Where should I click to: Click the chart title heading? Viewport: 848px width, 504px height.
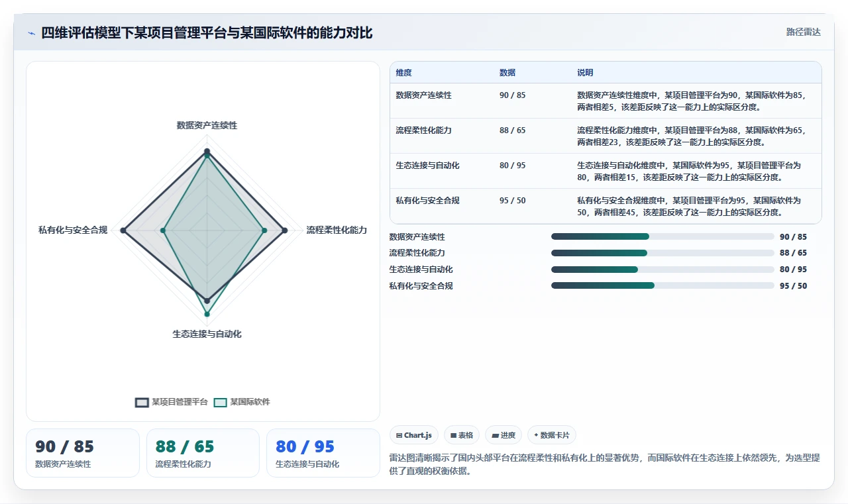(x=207, y=32)
